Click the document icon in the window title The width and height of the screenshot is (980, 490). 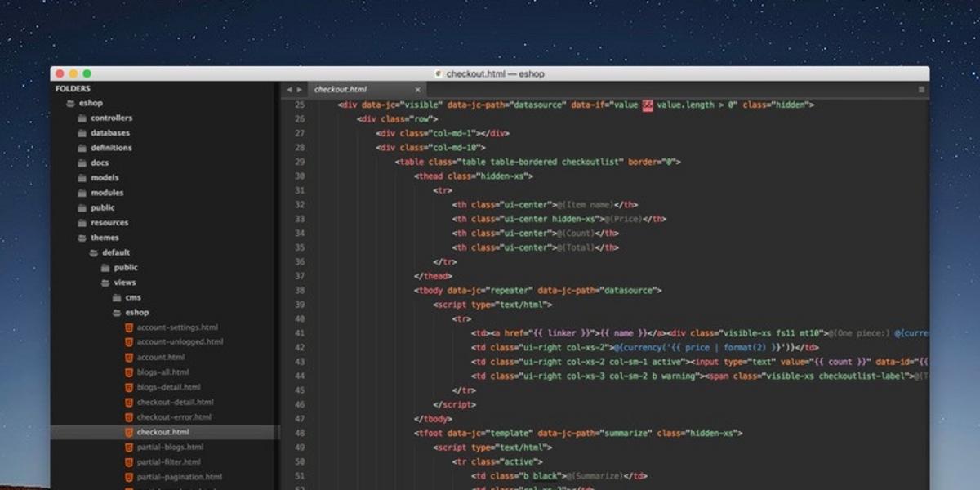[439, 73]
